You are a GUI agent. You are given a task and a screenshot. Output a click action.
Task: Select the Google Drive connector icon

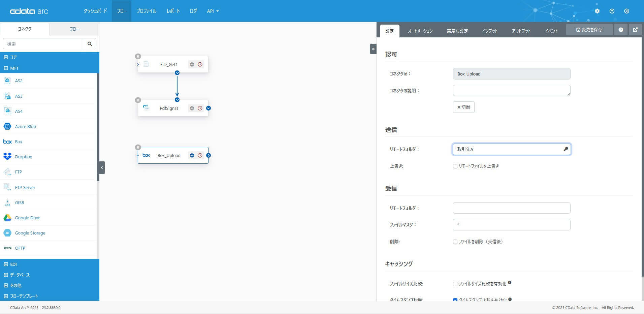[7, 218]
